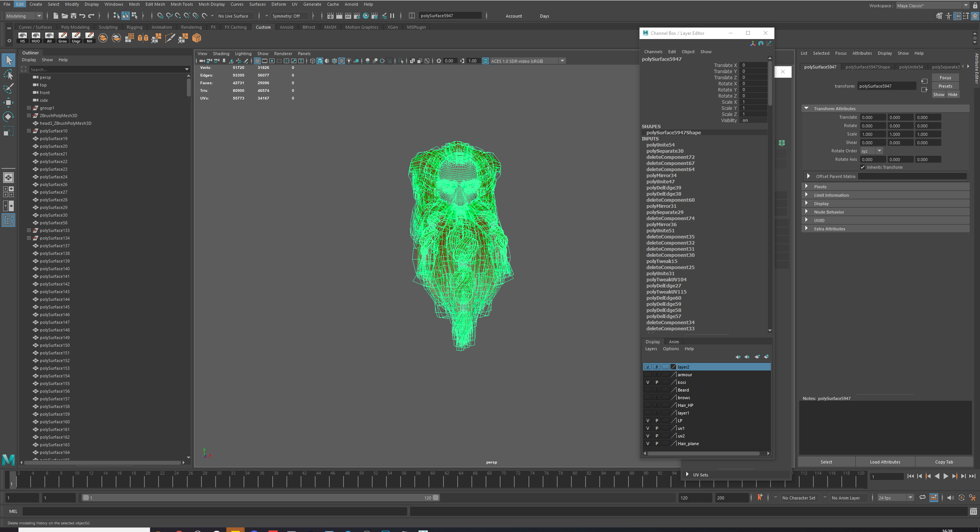Open render settings clapperboard icon
Viewport: 980px width, 532px height.
(x=357, y=16)
